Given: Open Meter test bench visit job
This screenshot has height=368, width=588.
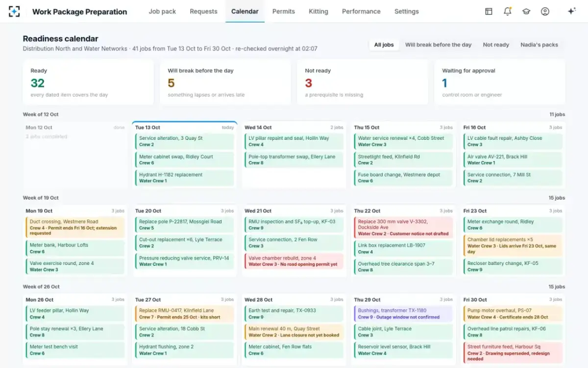Looking at the screenshot, I should click(75, 350).
